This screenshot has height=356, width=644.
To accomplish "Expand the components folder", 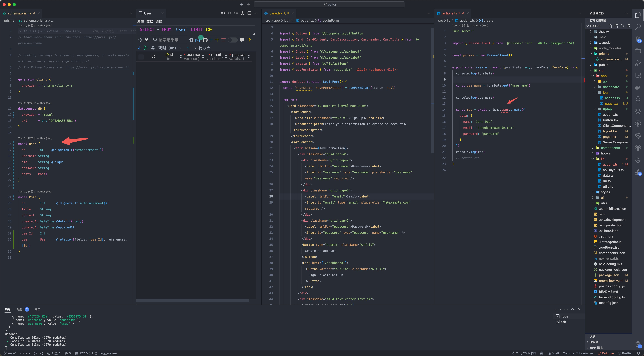I will point(609,148).
